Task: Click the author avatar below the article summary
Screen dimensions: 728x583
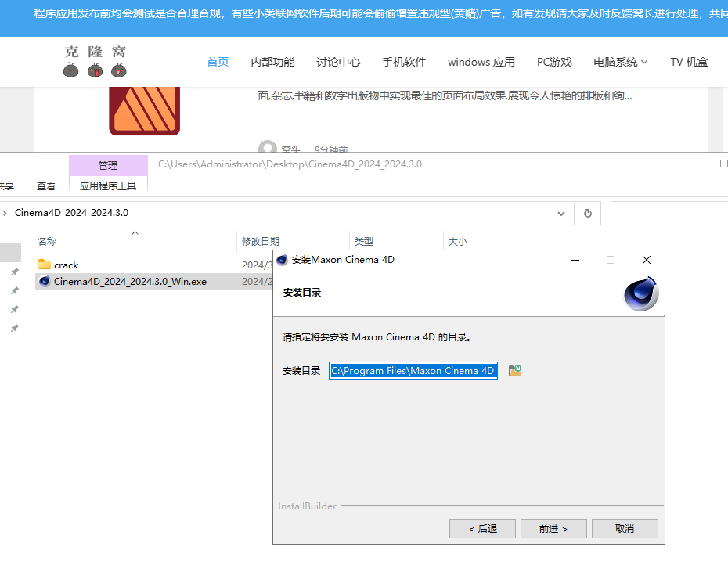Action: 268,146
